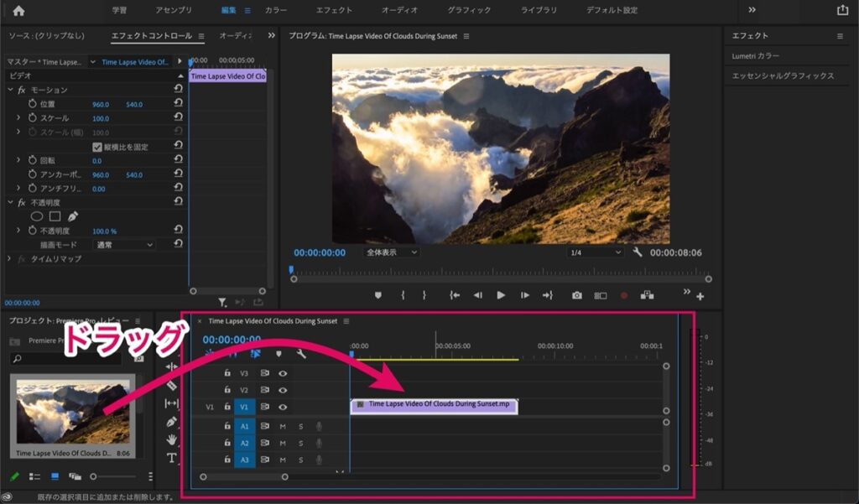Hide track V3 with its eye icon
The image size is (859, 504).
283,373
